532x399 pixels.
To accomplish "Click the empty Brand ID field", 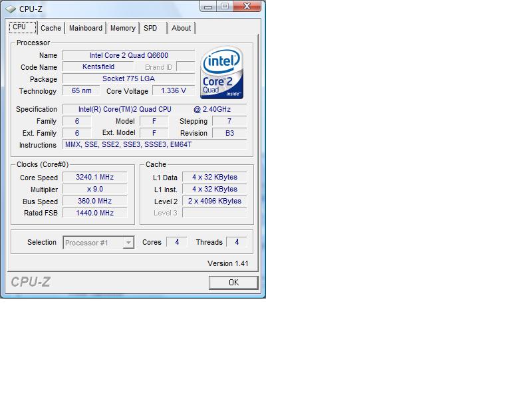I will 186,67.
